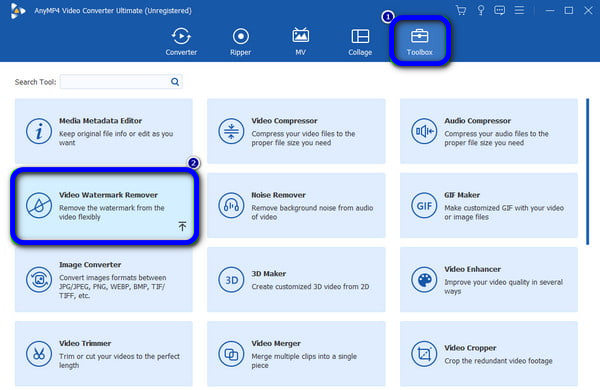Click the Video Cropper title
The width and height of the screenshot is (600, 390).
click(470, 348)
